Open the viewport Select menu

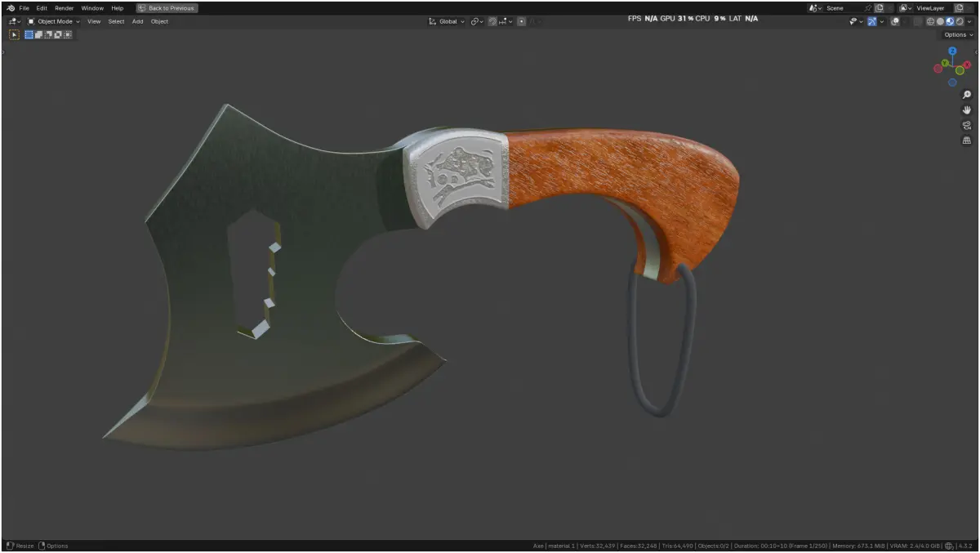tap(116, 21)
